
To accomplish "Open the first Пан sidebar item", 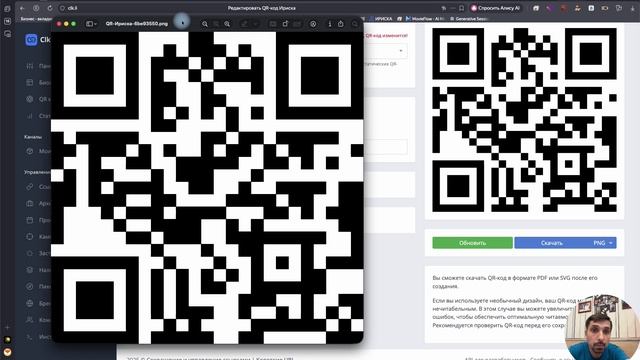I will click(38, 66).
